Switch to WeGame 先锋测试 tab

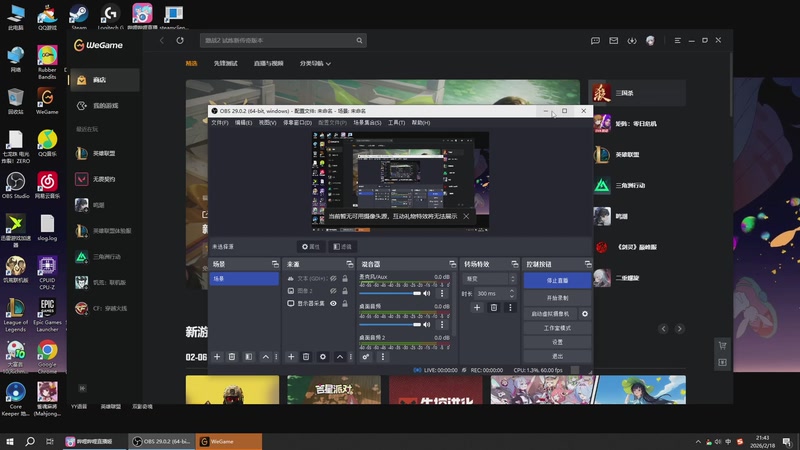(226, 63)
